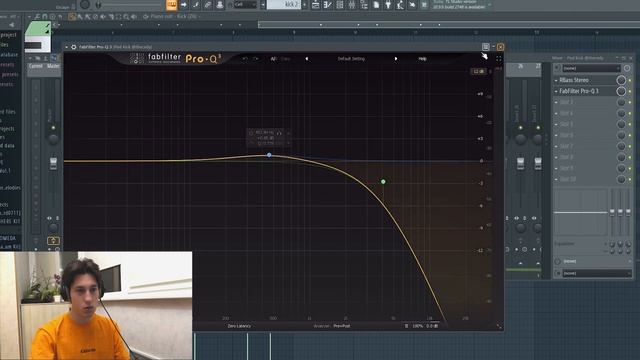Open Slot 8 arrow menu
The height and width of the screenshot is (360, 640).
point(556,157)
